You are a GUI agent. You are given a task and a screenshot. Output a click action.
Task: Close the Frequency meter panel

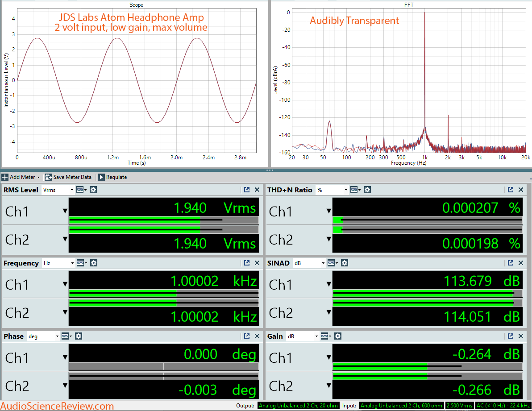[x=257, y=263]
